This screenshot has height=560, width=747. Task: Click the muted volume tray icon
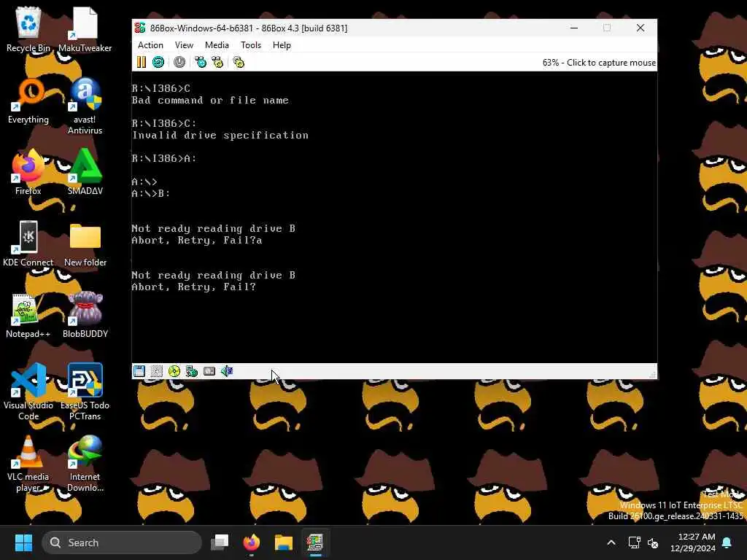[x=653, y=542]
